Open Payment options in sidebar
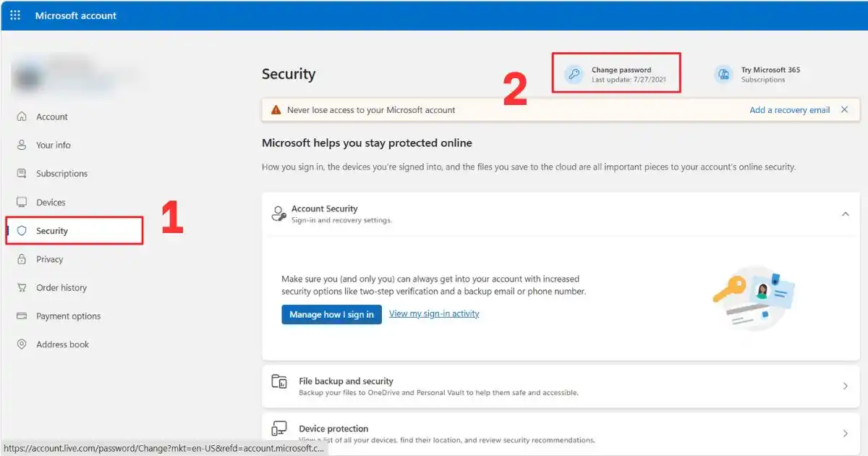The height and width of the screenshot is (456, 868). pos(69,316)
